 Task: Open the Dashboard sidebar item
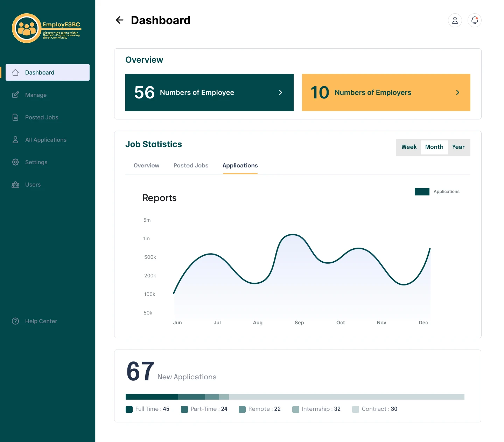48,72
